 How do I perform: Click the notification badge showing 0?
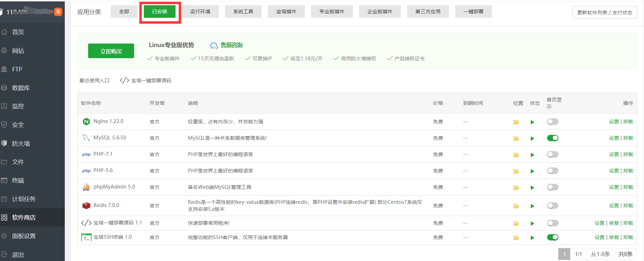[x=58, y=12]
